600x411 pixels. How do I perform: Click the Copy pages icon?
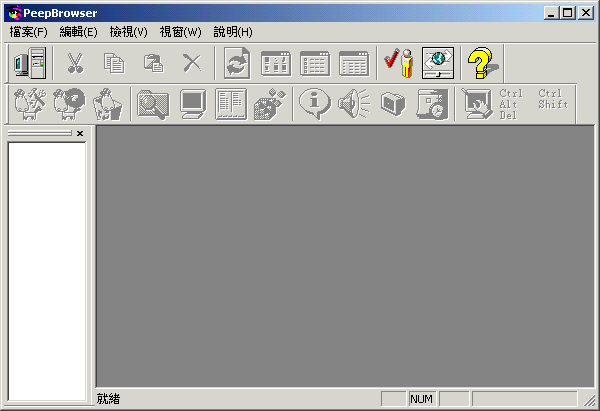[114, 63]
